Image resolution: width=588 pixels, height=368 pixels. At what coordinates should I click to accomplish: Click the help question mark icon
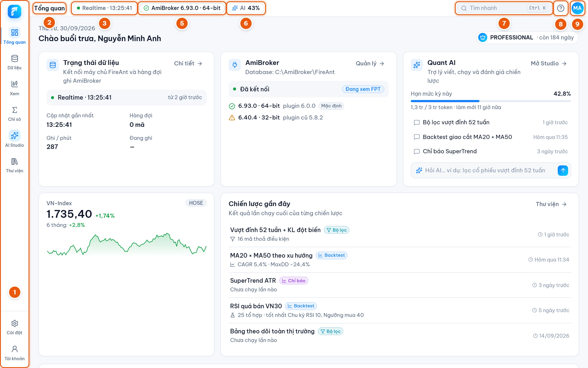561,8
